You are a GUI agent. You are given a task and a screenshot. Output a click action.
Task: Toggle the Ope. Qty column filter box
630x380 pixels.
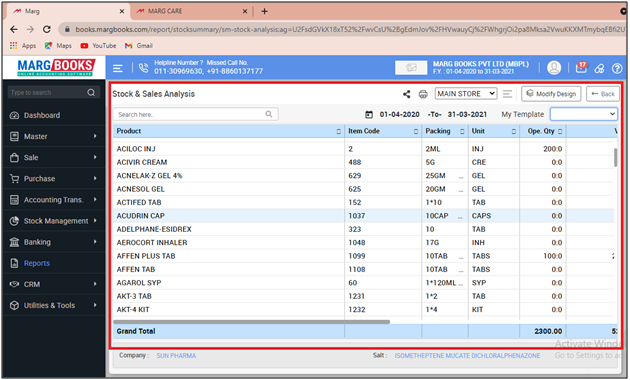[560, 131]
